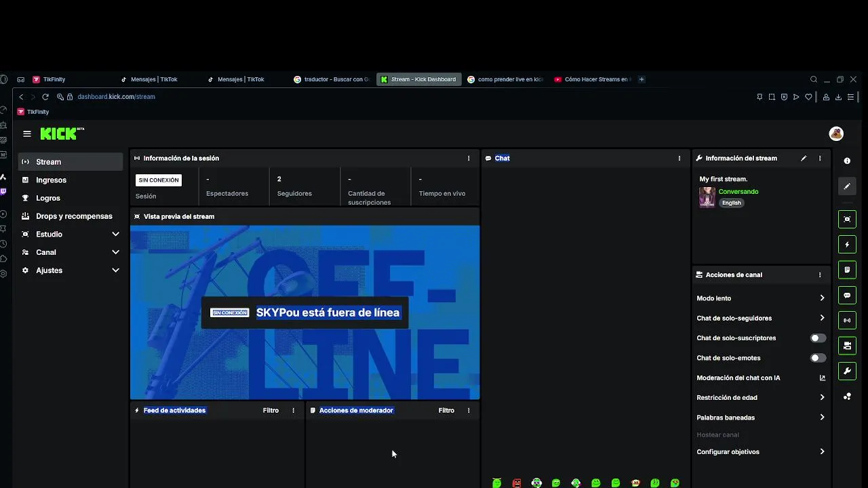Click Filtro in Acciones de moderador
Image resolution: width=868 pixels, height=488 pixels.
[x=446, y=410]
